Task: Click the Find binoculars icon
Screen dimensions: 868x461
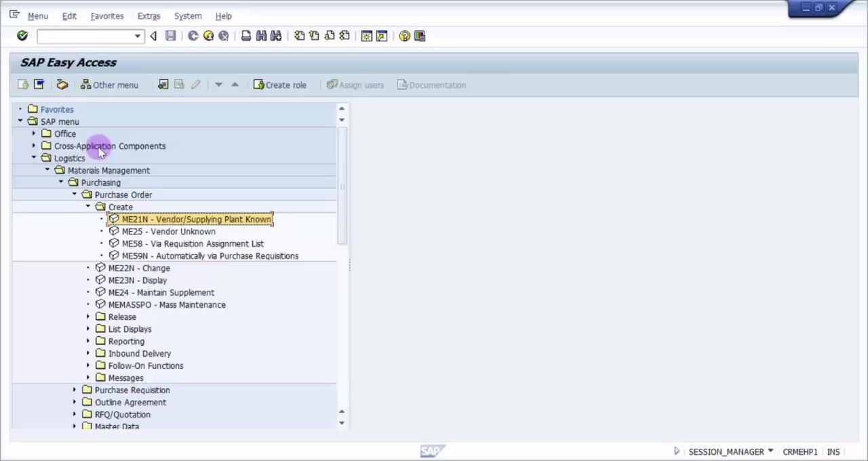Action: tap(261, 36)
